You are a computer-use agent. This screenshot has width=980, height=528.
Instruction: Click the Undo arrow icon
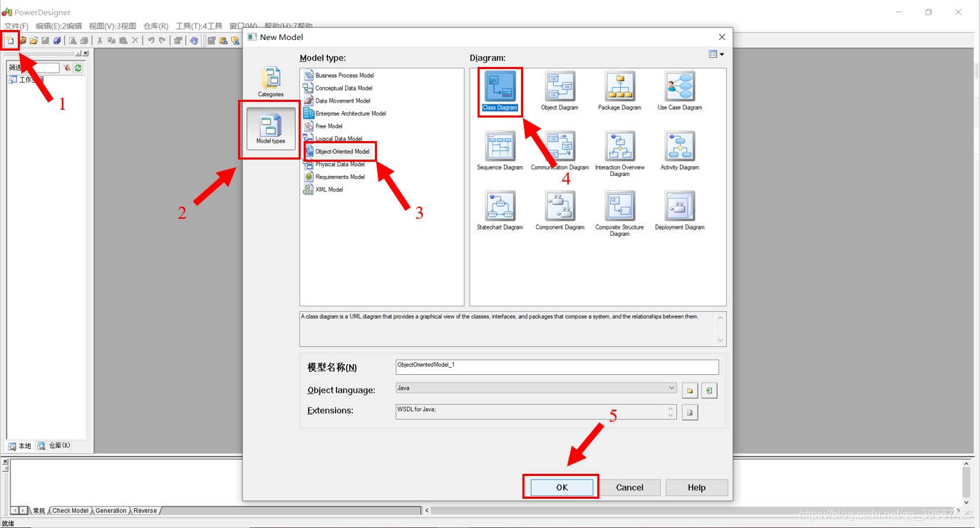(x=151, y=41)
